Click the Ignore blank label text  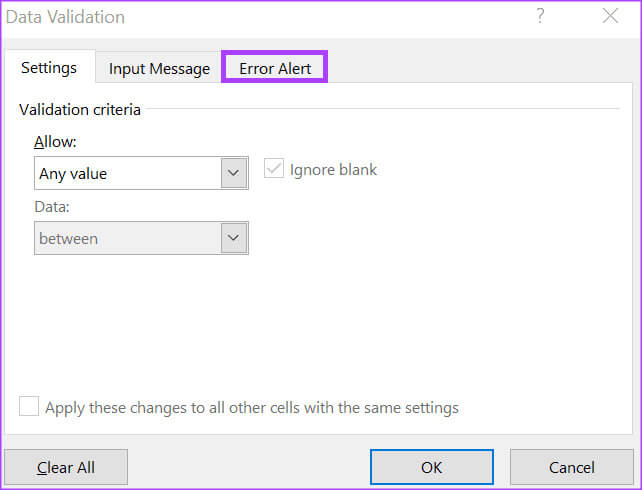point(333,169)
